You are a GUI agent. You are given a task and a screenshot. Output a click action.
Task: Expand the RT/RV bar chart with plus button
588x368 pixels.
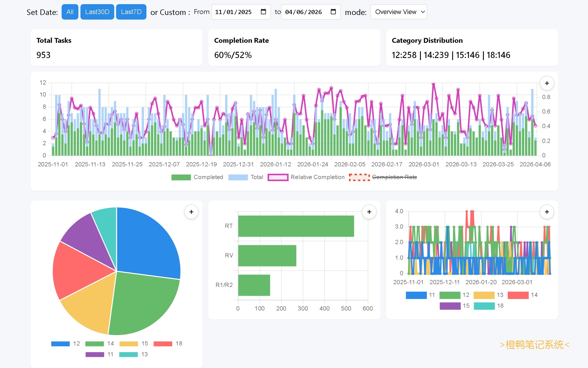pyautogui.click(x=369, y=212)
